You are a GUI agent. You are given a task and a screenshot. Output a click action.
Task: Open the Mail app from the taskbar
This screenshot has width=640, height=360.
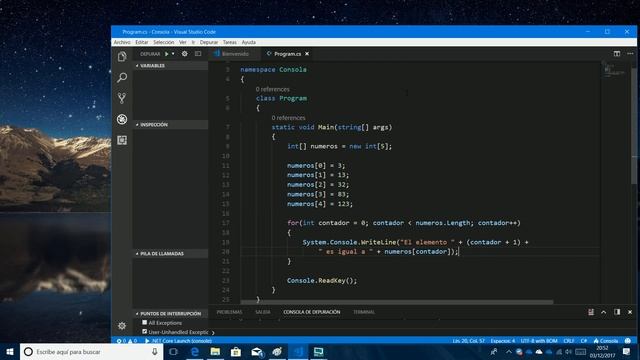[257, 352]
